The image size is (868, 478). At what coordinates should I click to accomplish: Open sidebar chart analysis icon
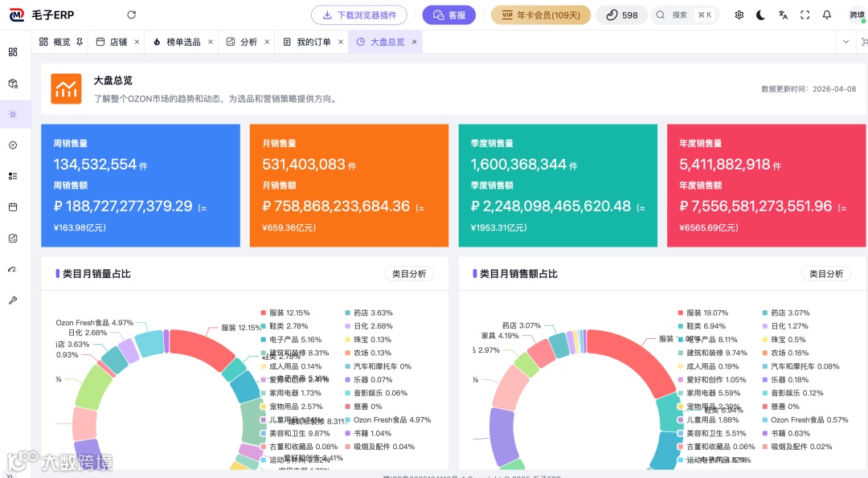click(x=13, y=239)
